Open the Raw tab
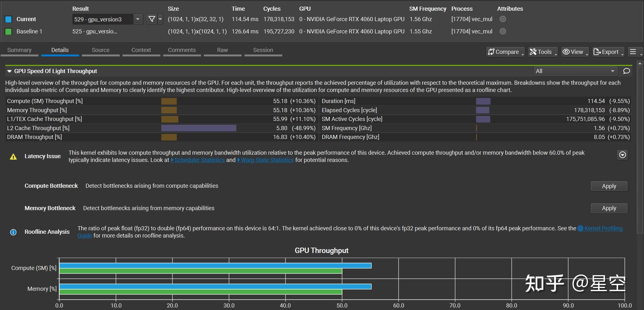 coord(222,50)
